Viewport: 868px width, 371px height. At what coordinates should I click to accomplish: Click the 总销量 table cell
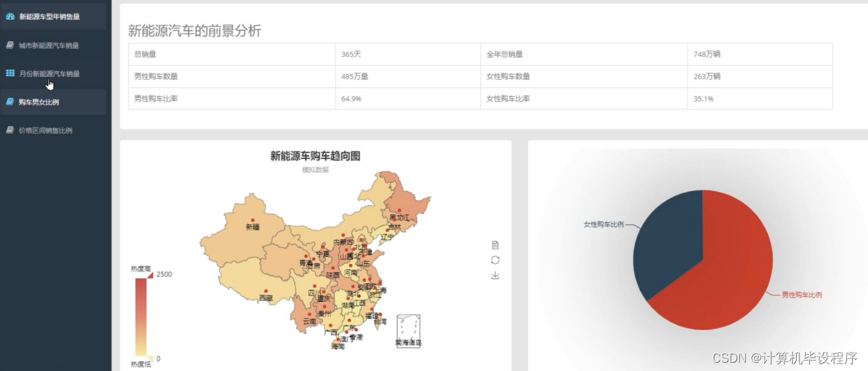click(232, 54)
